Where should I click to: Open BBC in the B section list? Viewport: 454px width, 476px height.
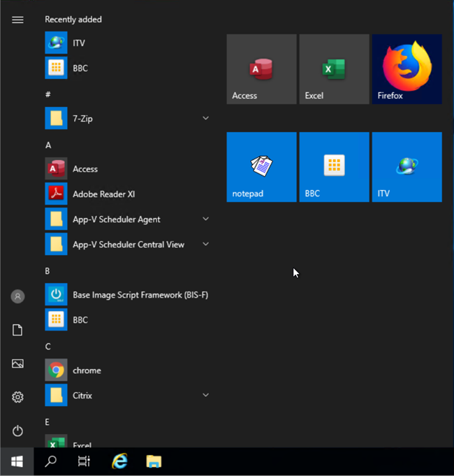127,319
